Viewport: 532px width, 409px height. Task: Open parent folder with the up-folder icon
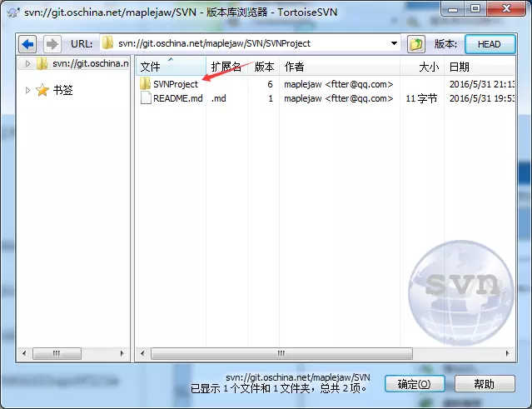click(416, 44)
